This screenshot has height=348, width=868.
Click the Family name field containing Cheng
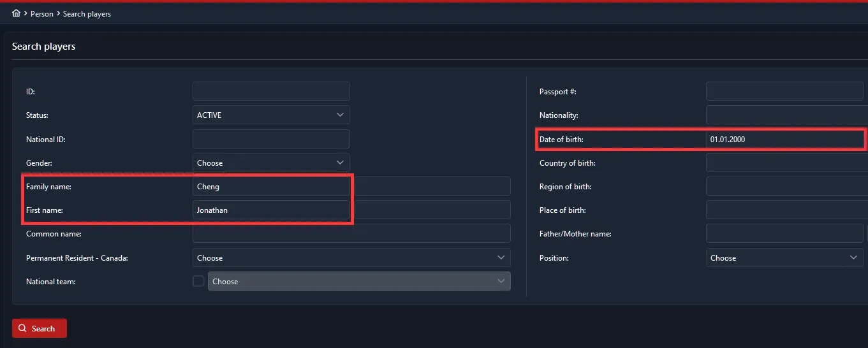coord(271,187)
